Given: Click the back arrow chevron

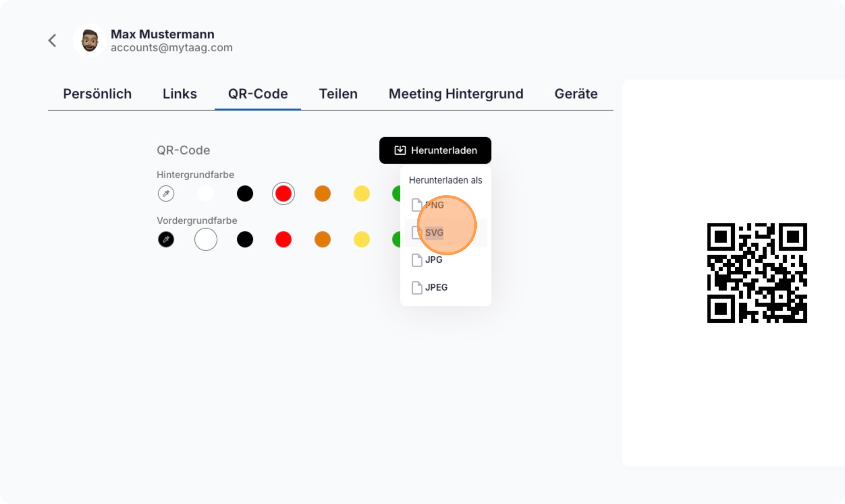Looking at the screenshot, I should [x=52, y=41].
